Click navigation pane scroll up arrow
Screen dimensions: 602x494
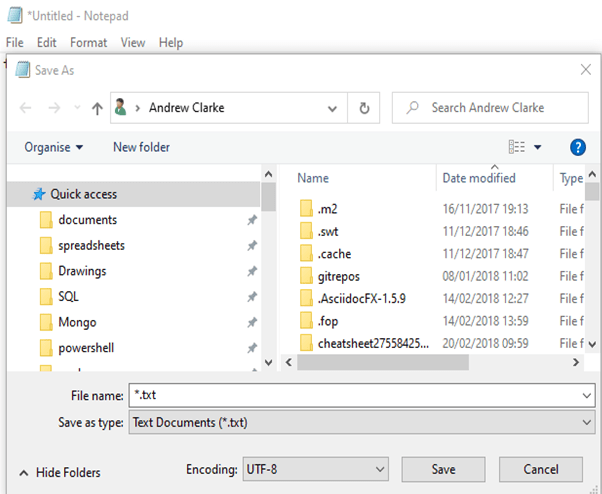coord(269,174)
